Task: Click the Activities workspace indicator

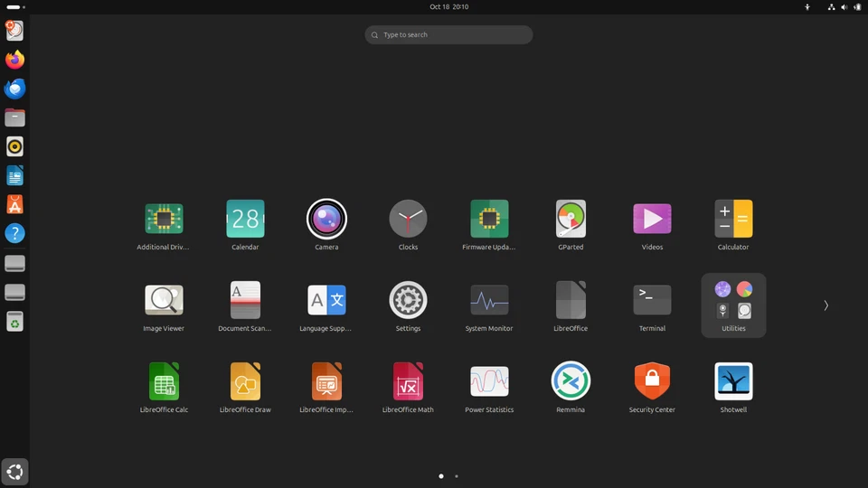Action: tap(15, 7)
